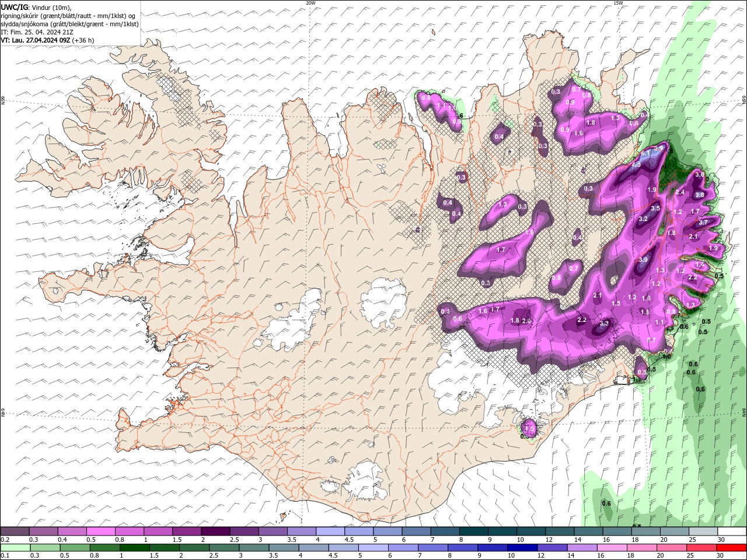Click the dark blue 10–12 swatch in bottom legend row
Screen dimensions: 747x560
[x=521, y=548]
